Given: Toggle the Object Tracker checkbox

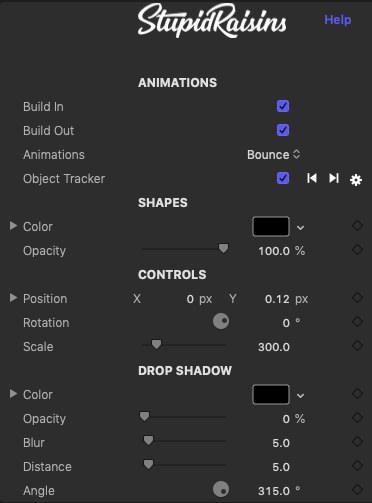Looking at the screenshot, I should 283,178.
